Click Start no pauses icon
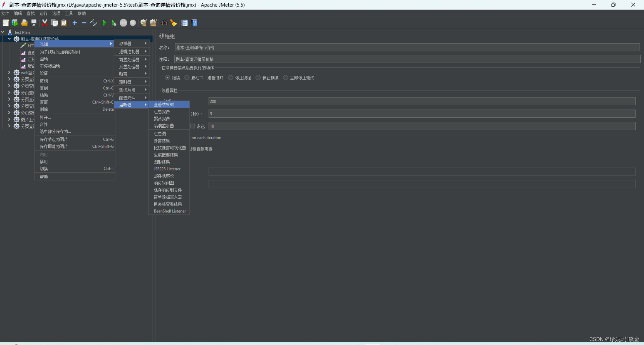 click(114, 23)
